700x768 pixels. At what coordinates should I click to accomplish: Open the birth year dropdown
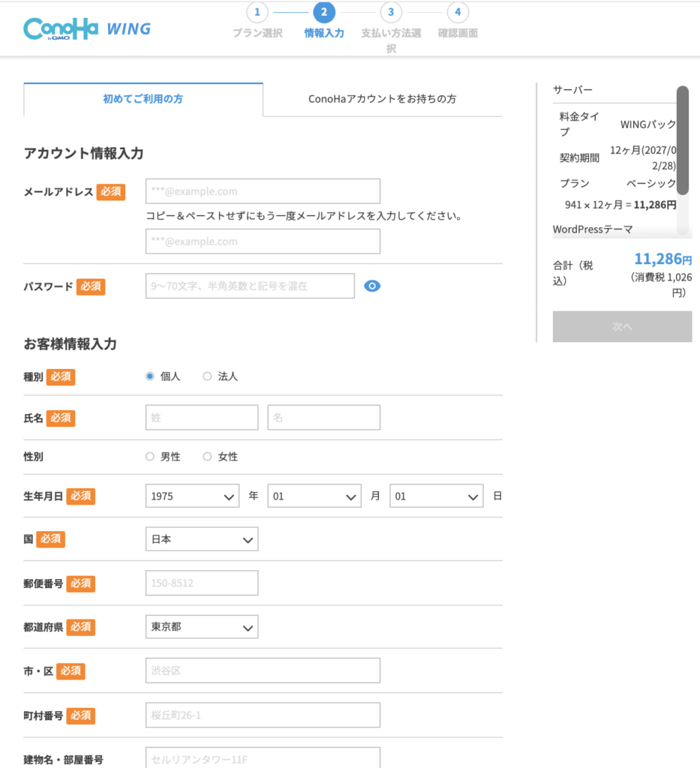(x=192, y=496)
